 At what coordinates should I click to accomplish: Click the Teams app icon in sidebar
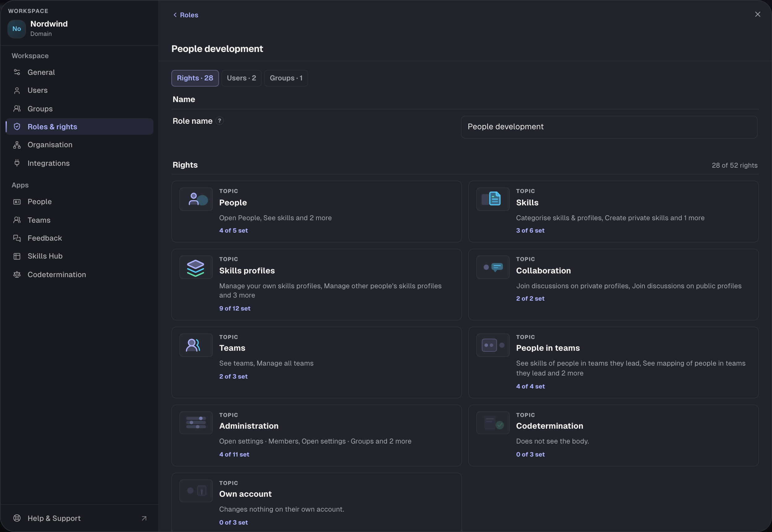coord(17,220)
